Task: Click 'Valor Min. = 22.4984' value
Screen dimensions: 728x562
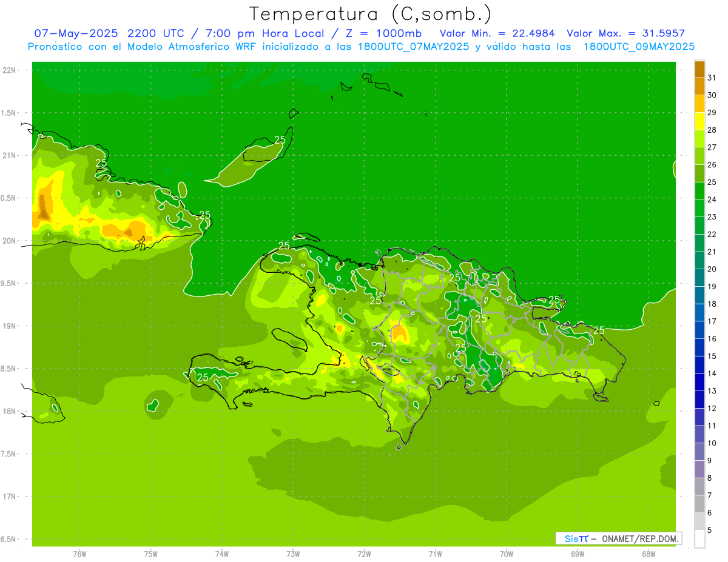Action: [497, 33]
